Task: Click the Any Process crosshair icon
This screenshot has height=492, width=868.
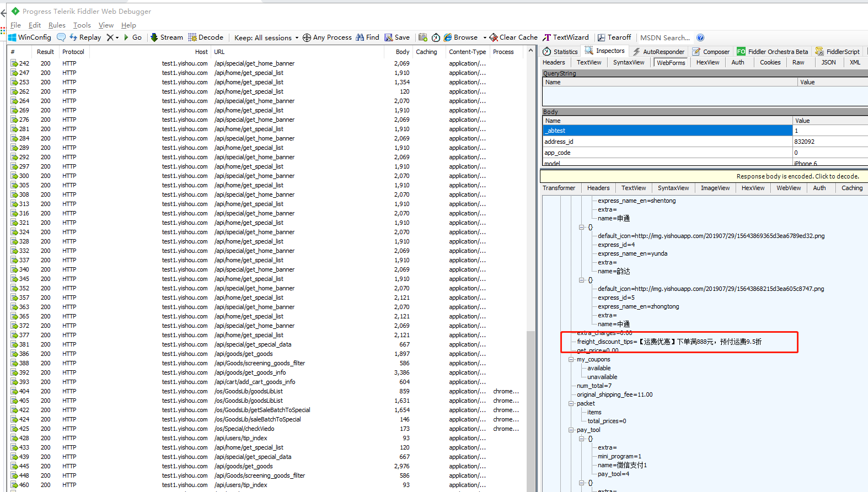Action: point(307,37)
